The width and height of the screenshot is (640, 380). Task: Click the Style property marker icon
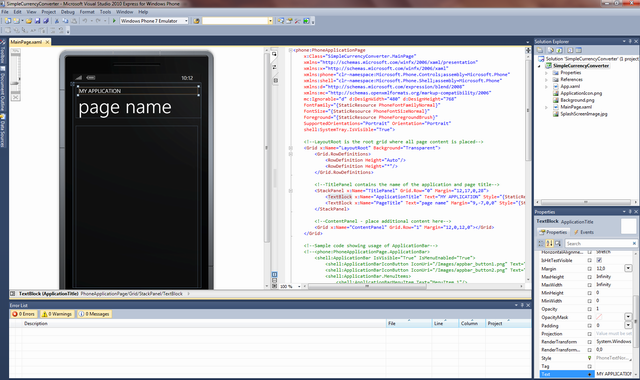pyautogui.click(x=589, y=358)
